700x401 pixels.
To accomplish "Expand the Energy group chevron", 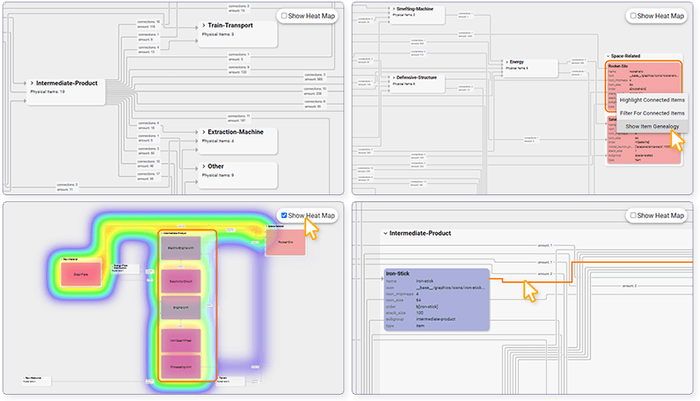I will click(x=507, y=62).
